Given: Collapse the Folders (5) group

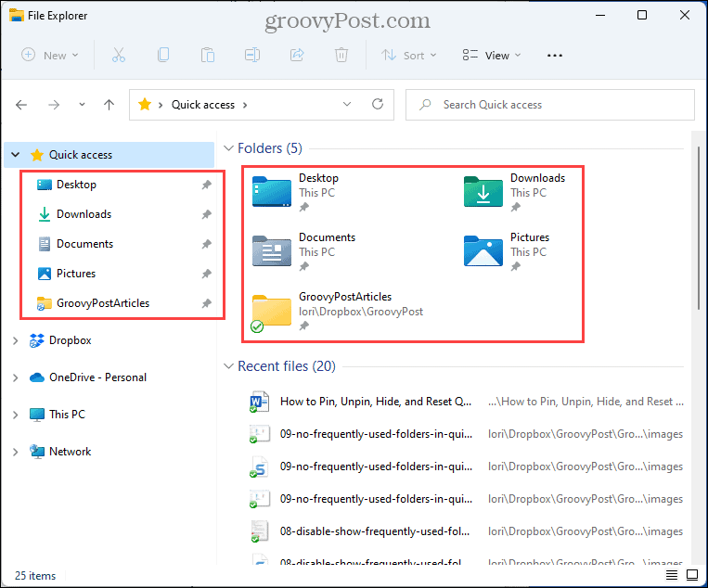Looking at the screenshot, I should [228, 148].
